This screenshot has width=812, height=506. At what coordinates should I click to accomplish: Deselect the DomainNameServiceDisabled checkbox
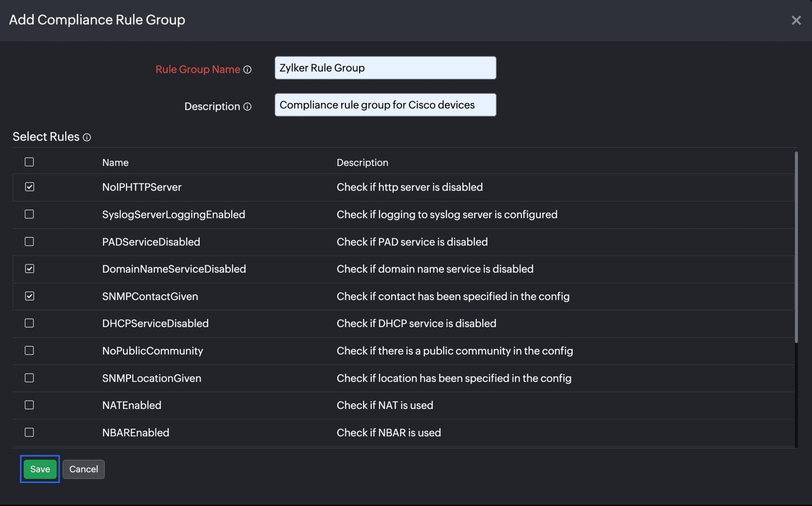(29, 269)
